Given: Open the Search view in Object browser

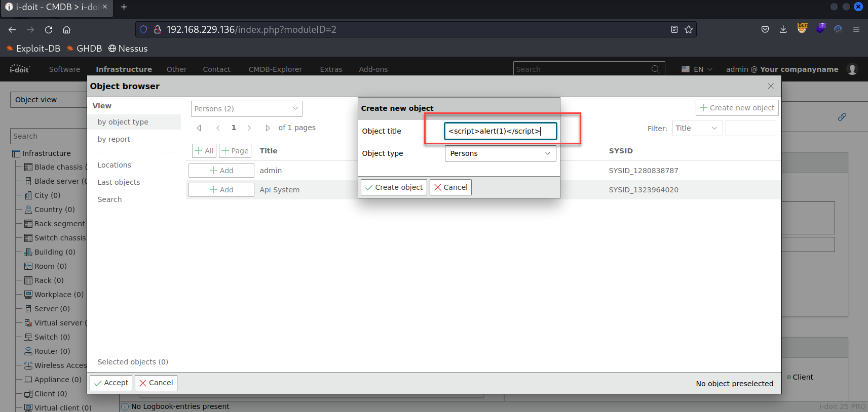Looking at the screenshot, I should click(x=109, y=199).
